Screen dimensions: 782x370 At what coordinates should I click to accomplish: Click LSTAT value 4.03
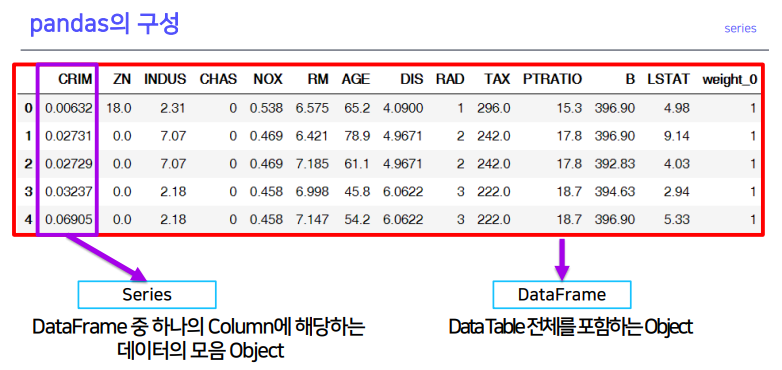(x=677, y=164)
